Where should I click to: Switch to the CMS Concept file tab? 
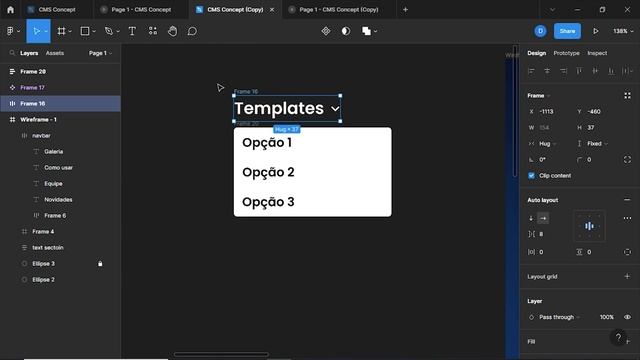56,9
